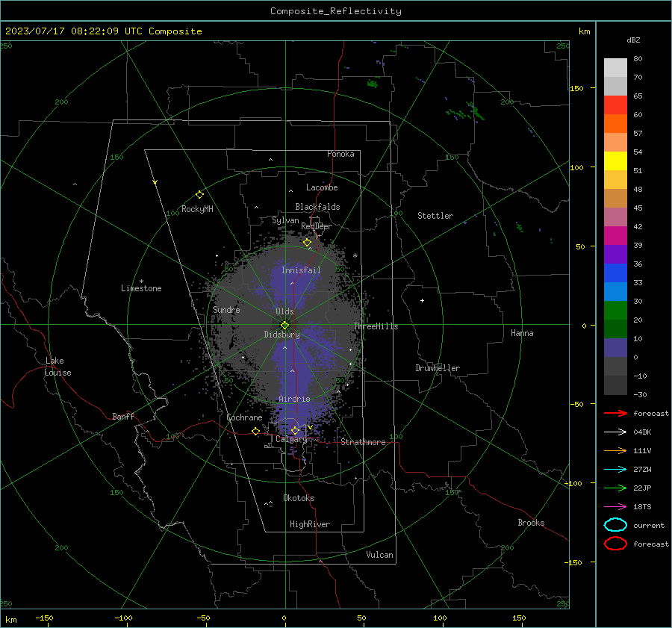
Task: Click the yellow diamond marker below Cochrane
Action: [256, 431]
